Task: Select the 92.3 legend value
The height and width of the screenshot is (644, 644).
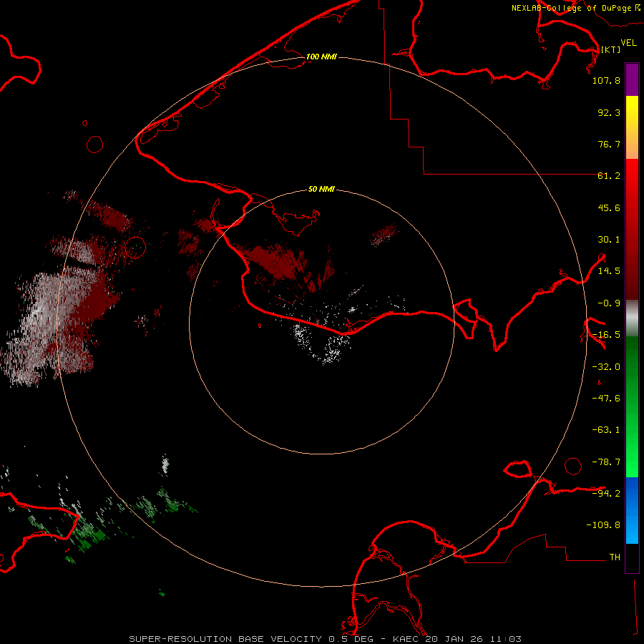Action: point(609,112)
